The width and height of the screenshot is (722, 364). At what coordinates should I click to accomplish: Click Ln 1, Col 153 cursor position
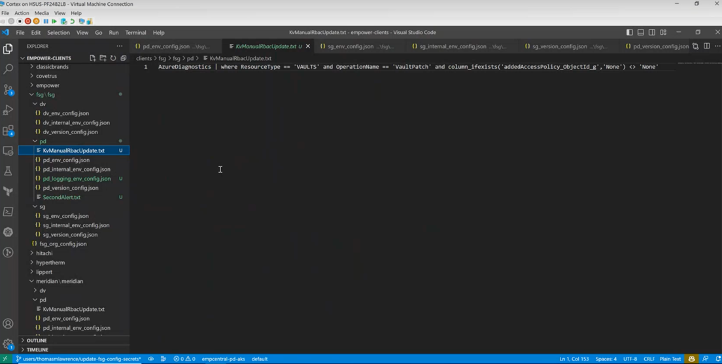tap(575, 359)
